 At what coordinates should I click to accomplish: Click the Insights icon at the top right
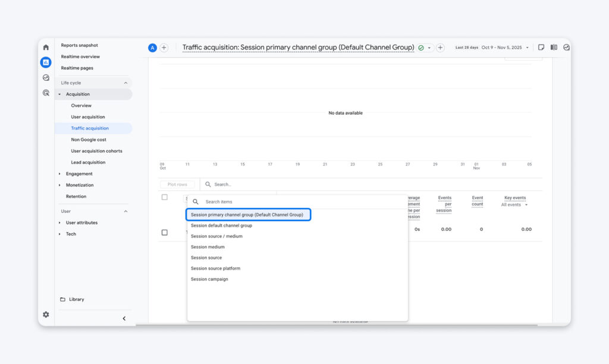point(566,46)
